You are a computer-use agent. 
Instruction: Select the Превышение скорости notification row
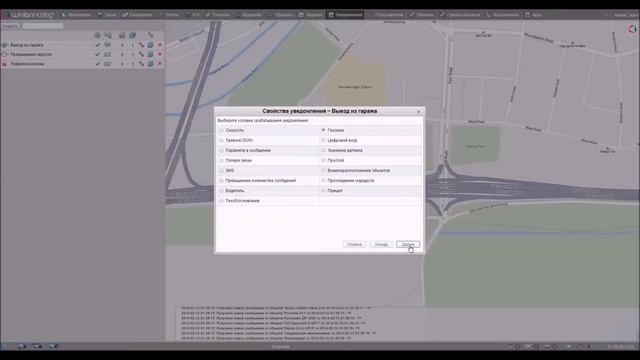[x=82, y=54]
